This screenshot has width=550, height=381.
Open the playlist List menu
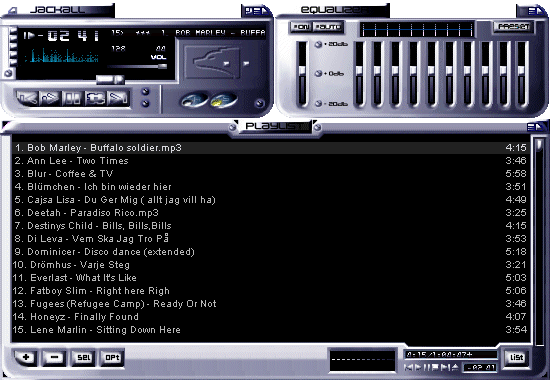coord(516,357)
